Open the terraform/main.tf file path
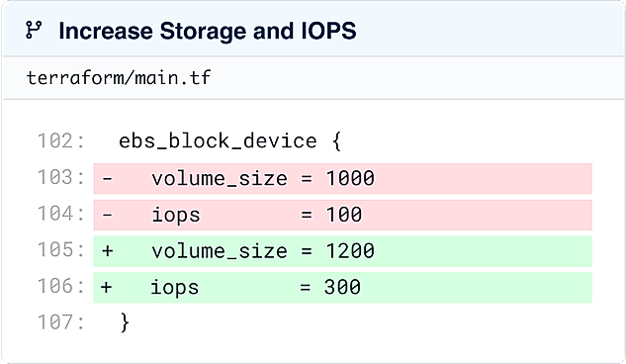The width and height of the screenshot is (626, 364). coord(119,78)
